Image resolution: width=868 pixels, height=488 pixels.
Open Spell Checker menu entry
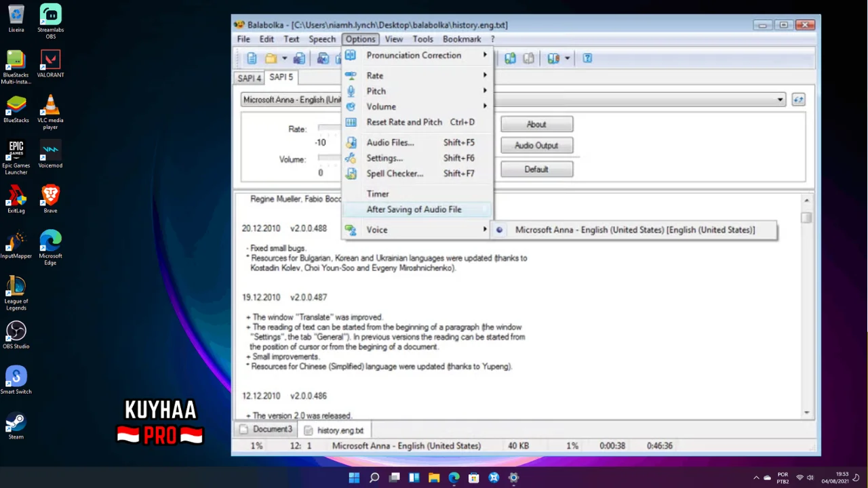[418, 174]
